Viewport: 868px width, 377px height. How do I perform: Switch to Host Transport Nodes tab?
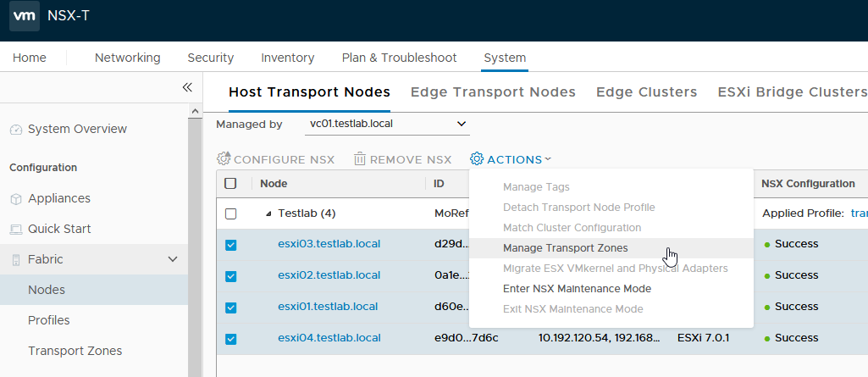pyautogui.click(x=309, y=91)
